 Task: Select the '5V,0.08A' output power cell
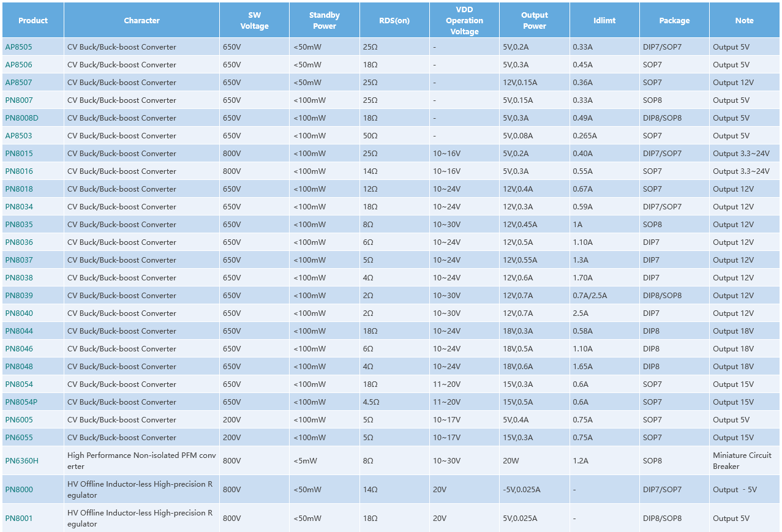tap(535, 136)
